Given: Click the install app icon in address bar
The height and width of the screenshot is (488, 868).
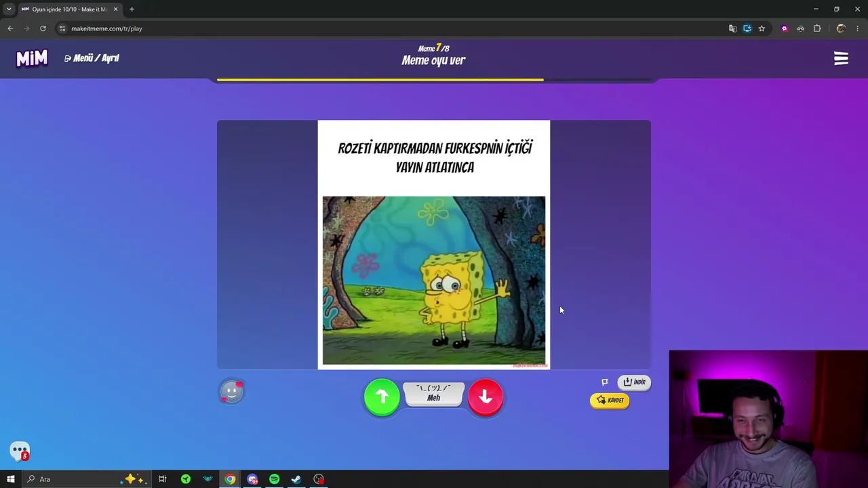Looking at the screenshot, I should pos(747,28).
